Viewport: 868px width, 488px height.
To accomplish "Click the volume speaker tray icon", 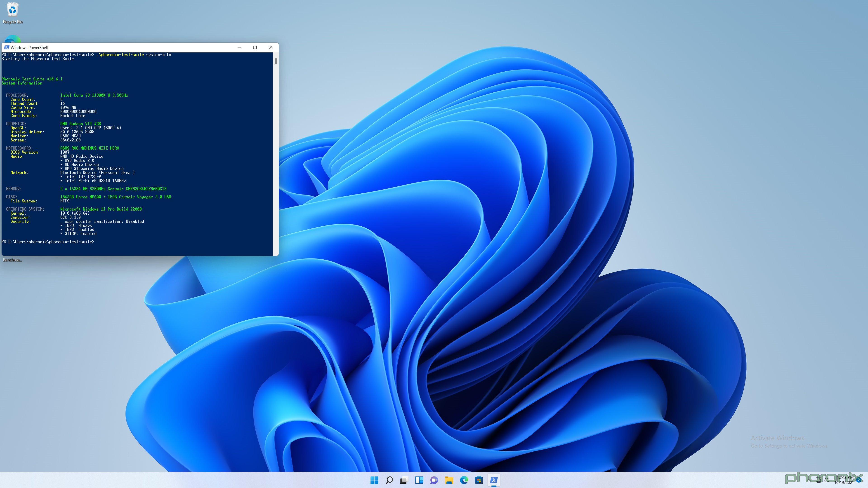I will [x=827, y=480].
